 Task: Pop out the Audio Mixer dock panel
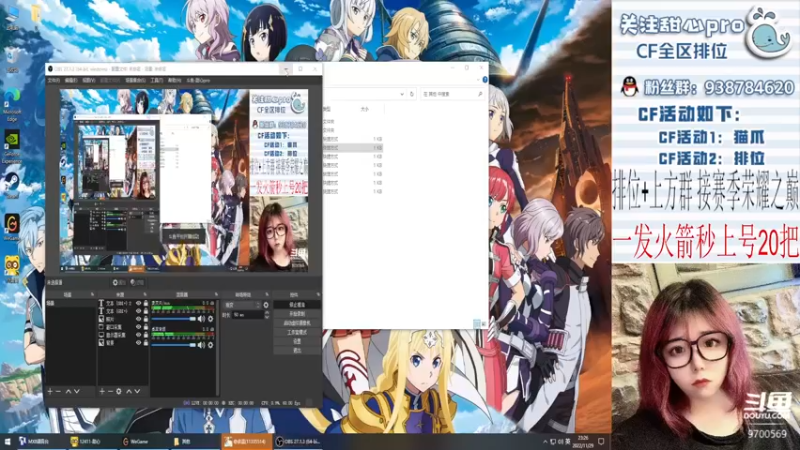point(216,294)
